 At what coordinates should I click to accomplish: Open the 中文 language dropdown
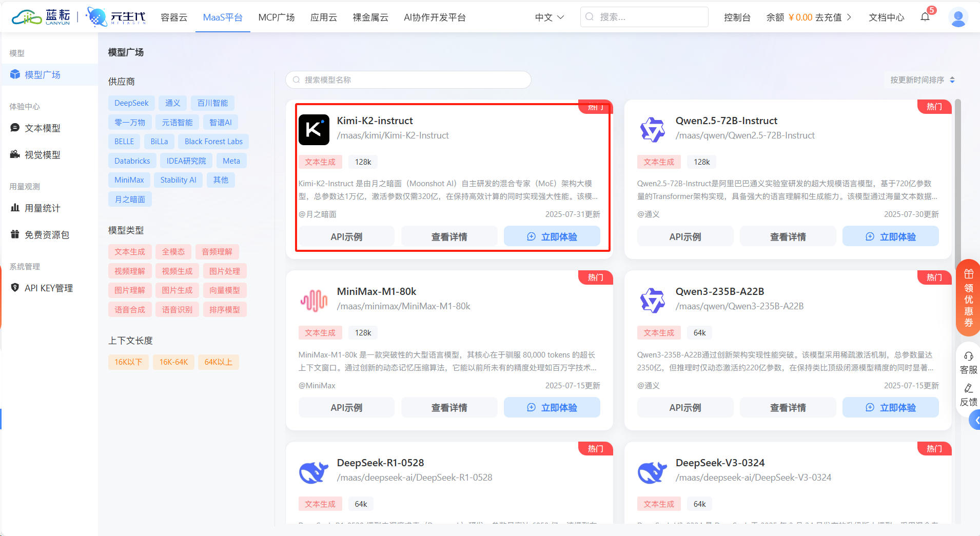(x=550, y=17)
